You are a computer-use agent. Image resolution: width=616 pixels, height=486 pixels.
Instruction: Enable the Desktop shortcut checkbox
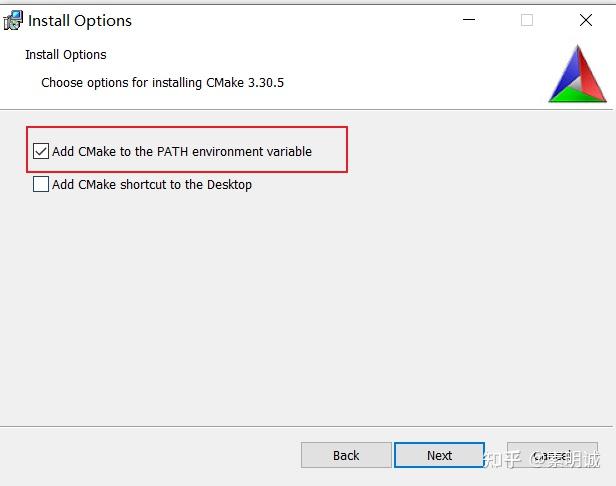[41, 184]
